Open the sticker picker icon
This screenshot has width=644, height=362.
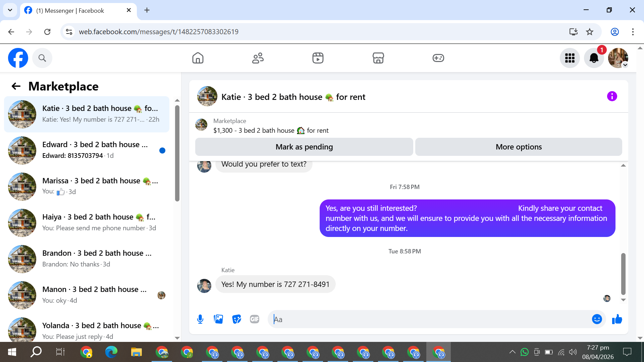(236, 319)
